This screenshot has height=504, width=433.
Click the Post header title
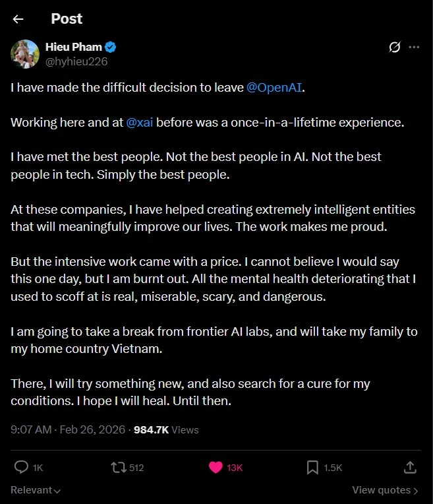pos(67,19)
